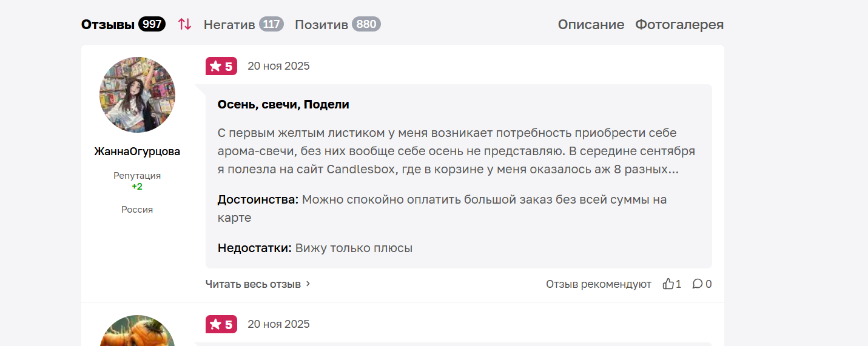The height and width of the screenshot is (346, 868).
Task: Click the first review's date 20 ноя 2025
Action: coord(278,66)
